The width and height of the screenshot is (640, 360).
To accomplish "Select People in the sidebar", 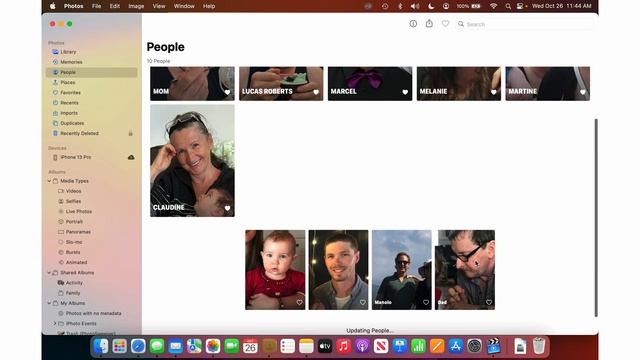I will 91,72.
